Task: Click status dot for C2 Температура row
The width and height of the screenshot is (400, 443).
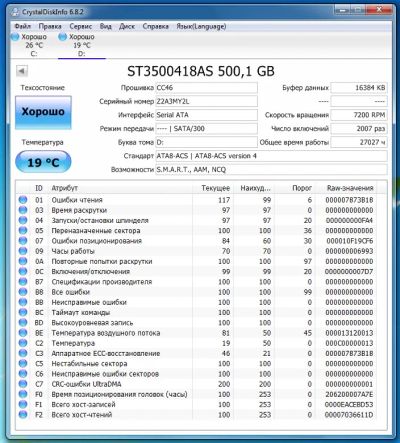Action: tap(23, 343)
